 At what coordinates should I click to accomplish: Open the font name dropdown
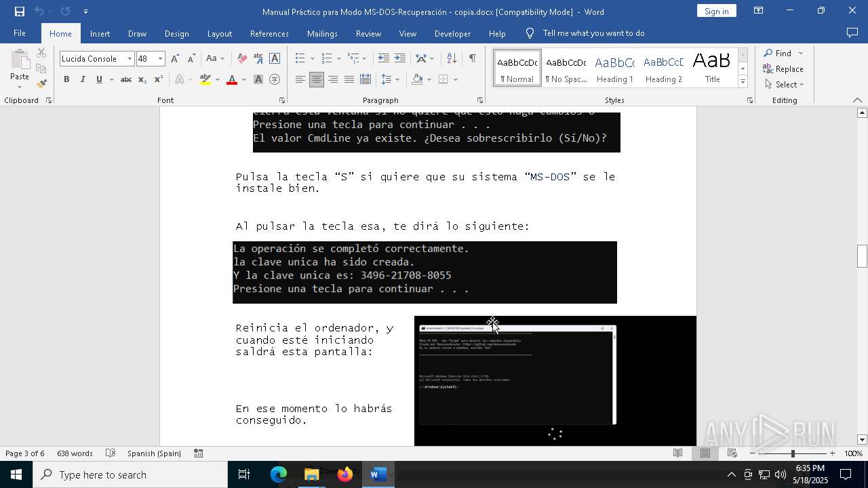click(130, 59)
